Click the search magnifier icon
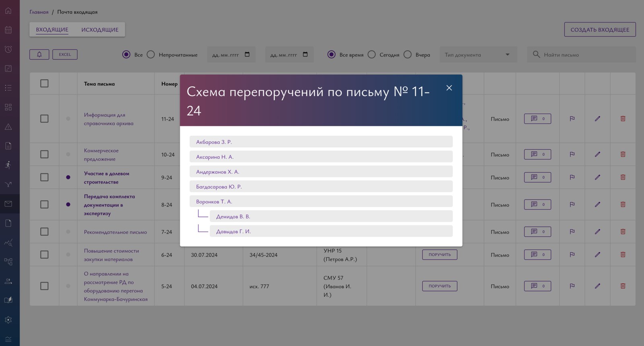 536,54
